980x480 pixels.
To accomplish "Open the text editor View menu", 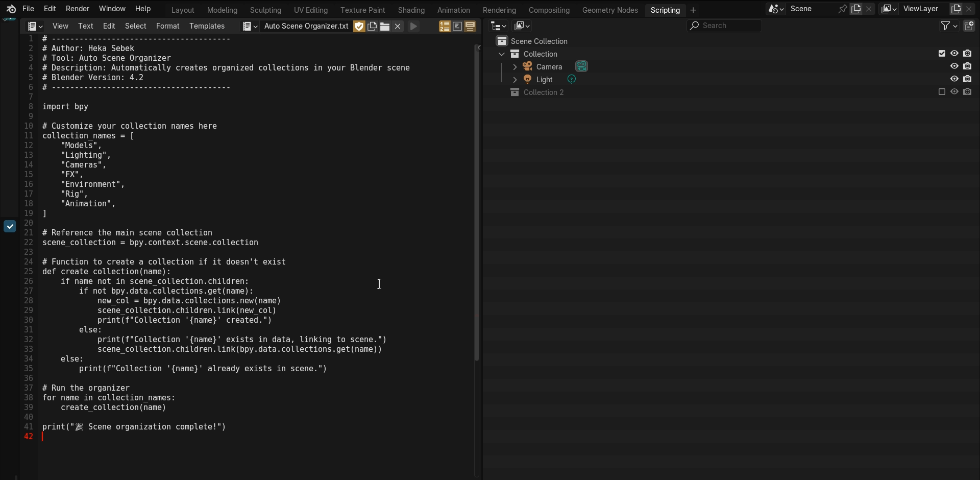I will 60,26.
